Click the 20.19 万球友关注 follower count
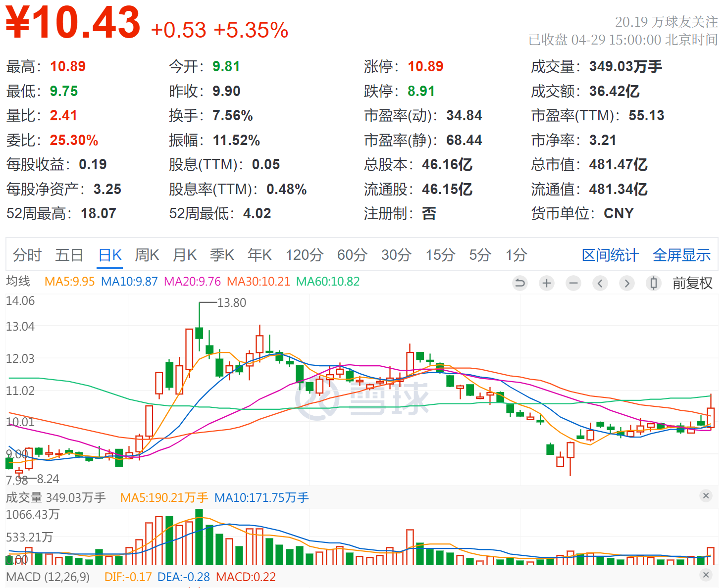Image resolution: width=725 pixels, height=588 pixels. [667, 22]
